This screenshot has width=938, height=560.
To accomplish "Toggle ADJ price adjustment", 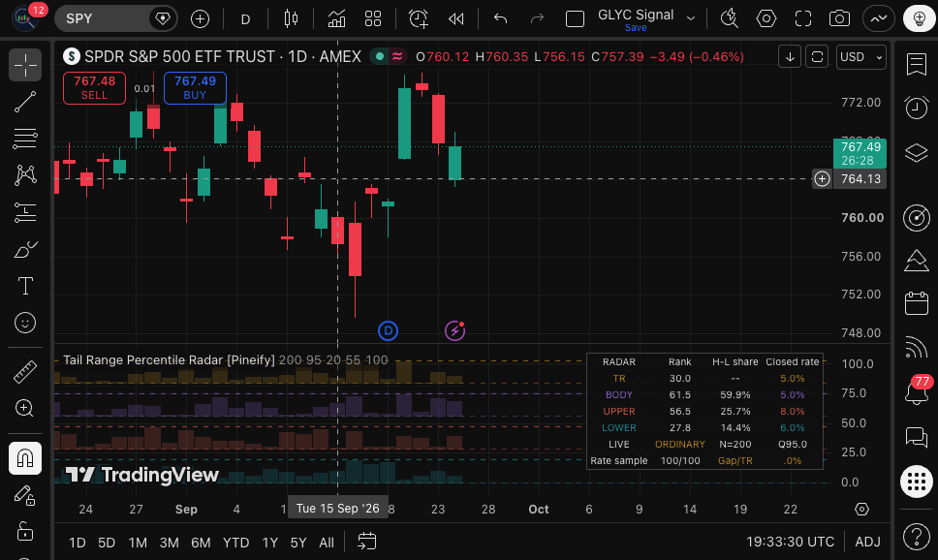I will pyautogui.click(x=867, y=542).
